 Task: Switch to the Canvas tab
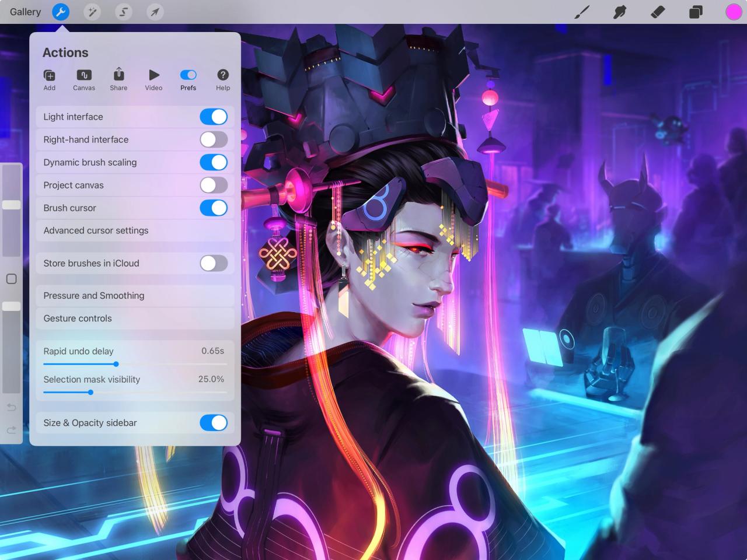(x=84, y=80)
